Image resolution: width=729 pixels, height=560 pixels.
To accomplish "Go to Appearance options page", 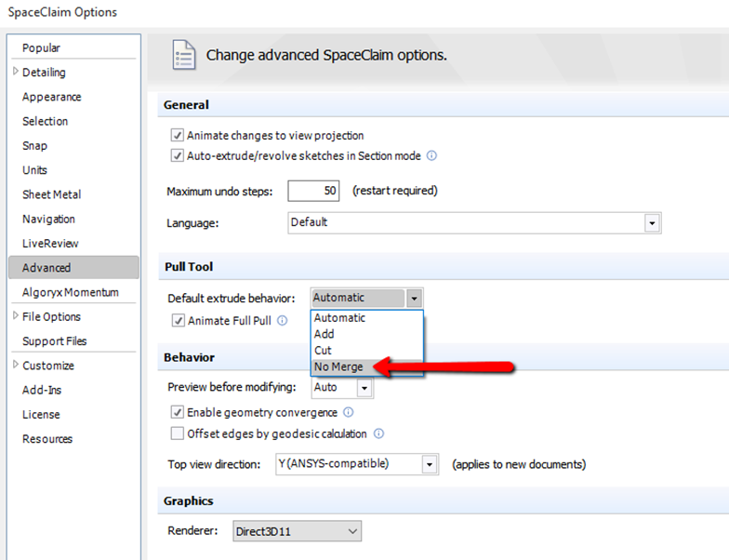I will coord(51,97).
